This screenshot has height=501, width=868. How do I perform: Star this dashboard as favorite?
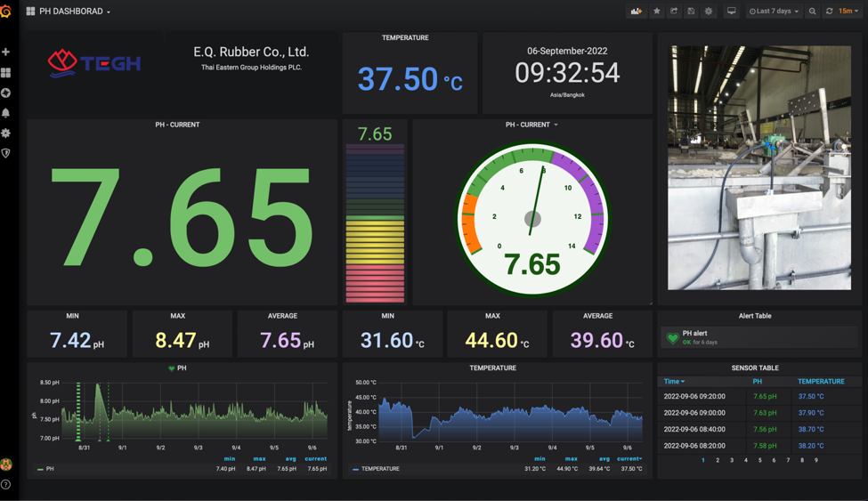point(657,12)
